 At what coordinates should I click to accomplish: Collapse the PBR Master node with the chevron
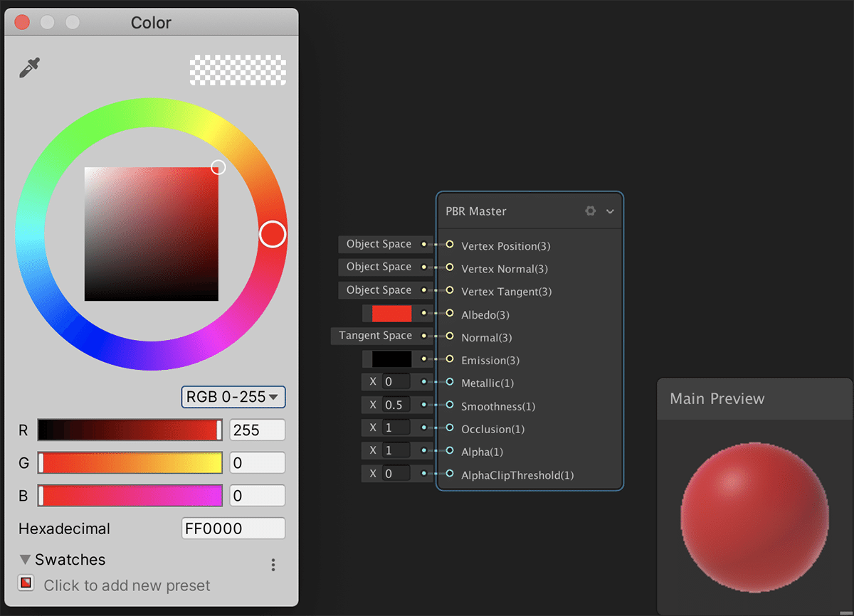[610, 211]
